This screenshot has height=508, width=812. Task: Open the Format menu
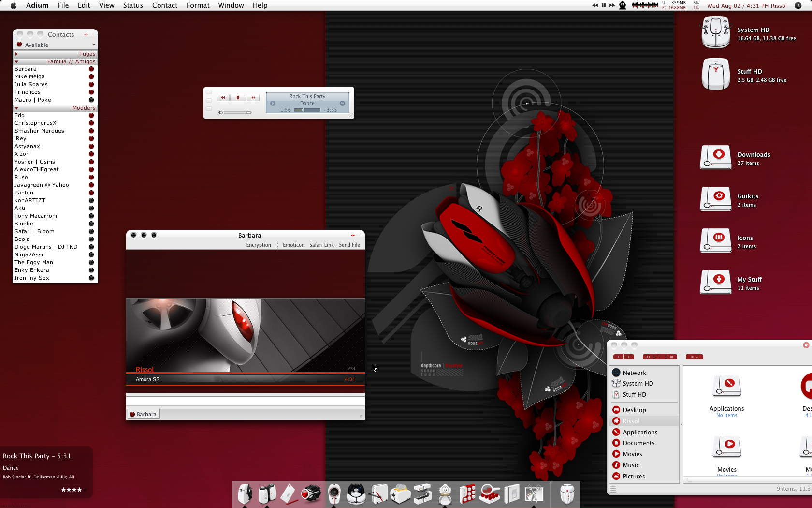pyautogui.click(x=198, y=5)
